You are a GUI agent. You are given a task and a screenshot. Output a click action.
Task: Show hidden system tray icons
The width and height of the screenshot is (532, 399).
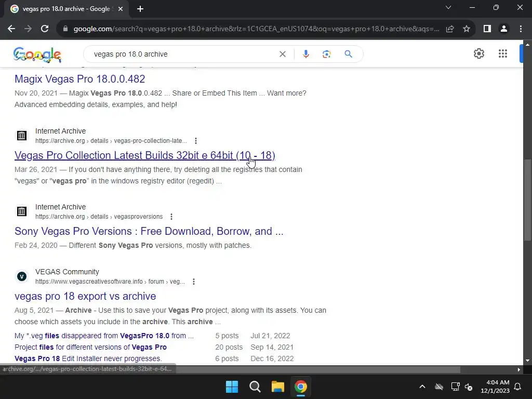(x=422, y=387)
